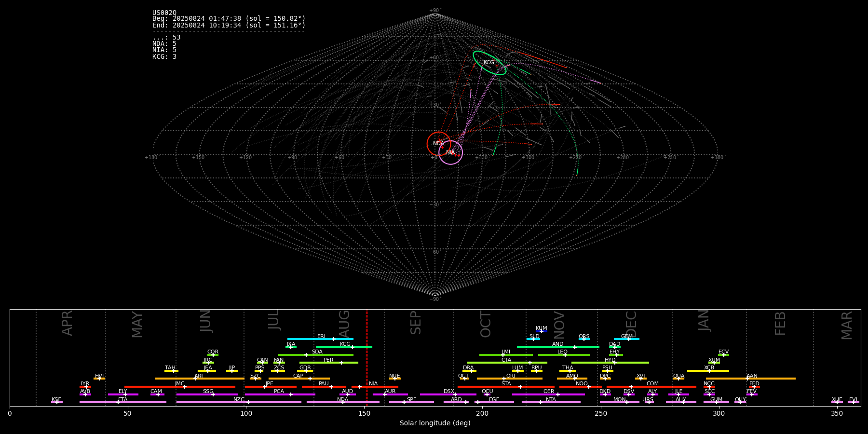Click the 'NDA: 5' count in header

click(x=164, y=44)
